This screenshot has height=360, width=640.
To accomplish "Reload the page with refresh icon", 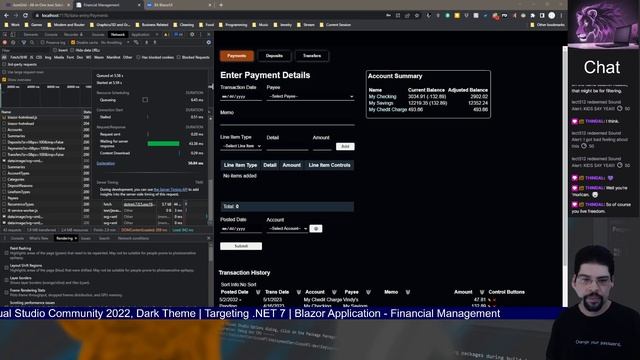I will coord(25,16).
